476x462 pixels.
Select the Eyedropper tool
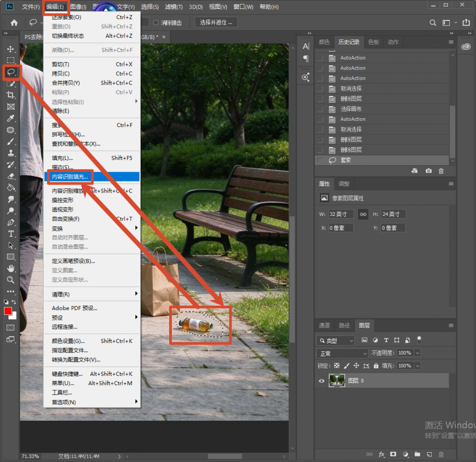pos(11,118)
